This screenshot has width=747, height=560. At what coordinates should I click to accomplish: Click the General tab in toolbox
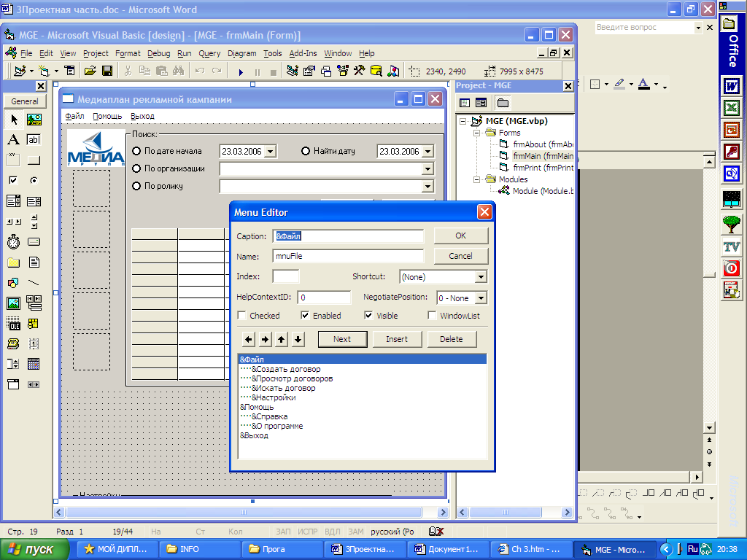25,101
